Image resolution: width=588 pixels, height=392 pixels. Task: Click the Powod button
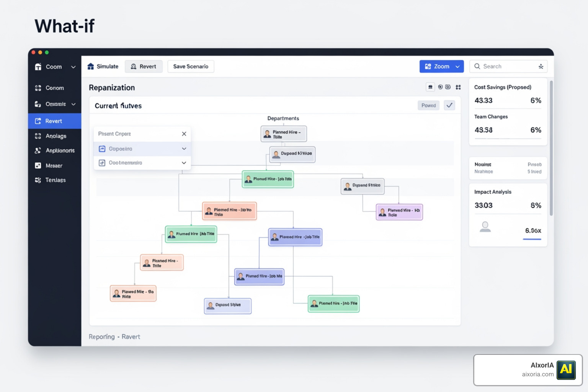pos(428,106)
